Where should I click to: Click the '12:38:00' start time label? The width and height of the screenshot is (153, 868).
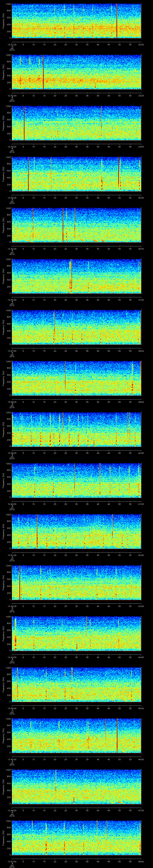(x=12, y=402)
